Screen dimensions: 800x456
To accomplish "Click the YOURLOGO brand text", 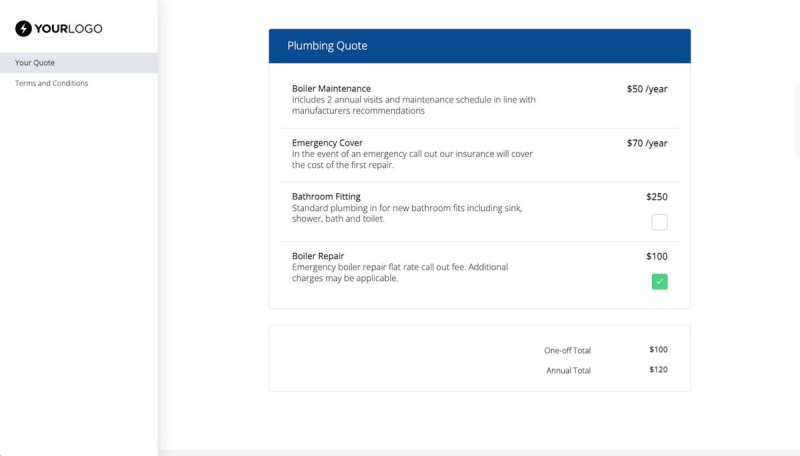I will click(x=69, y=29).
